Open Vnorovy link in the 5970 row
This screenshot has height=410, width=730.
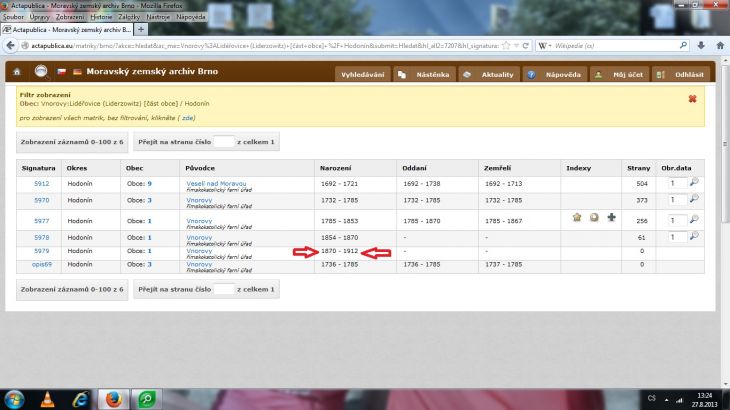pos(199,200)
